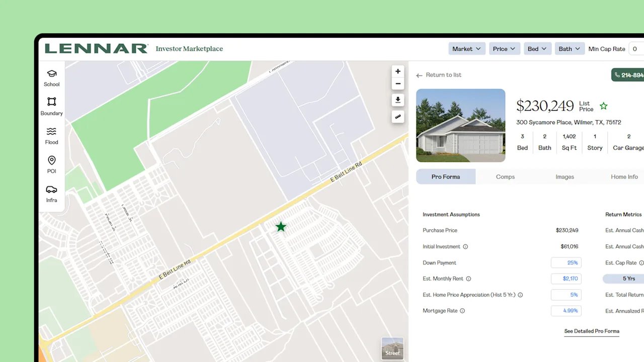This screenshot has height=362, width=644.
Task: Click Return to list link
Action: pos(439,75)
